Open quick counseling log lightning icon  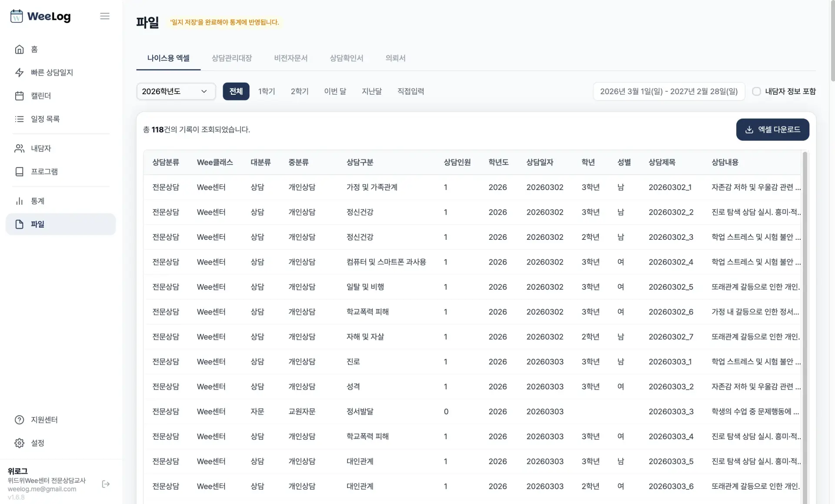pos(20,73)
